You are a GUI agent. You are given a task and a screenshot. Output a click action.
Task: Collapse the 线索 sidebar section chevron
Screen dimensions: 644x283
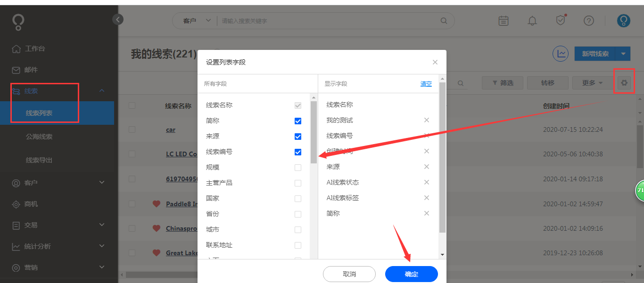click(x=101, y=91)
